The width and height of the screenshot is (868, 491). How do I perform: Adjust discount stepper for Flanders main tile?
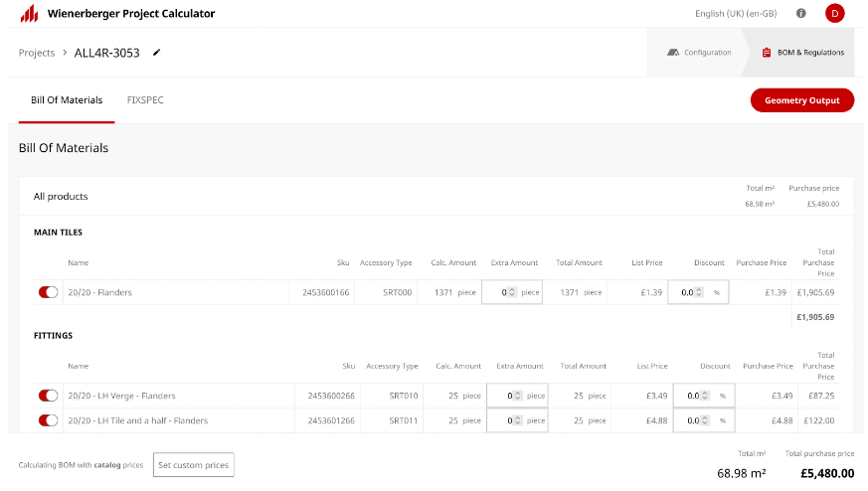[x=699, y=292]
